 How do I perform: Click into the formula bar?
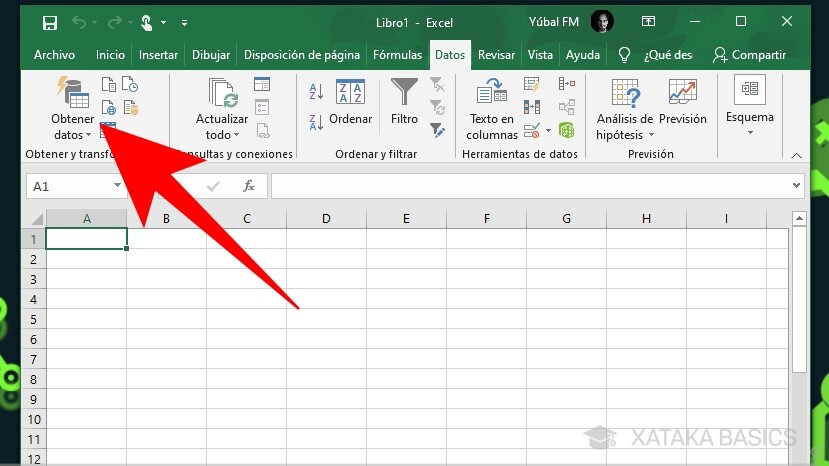tap(530, 186)
